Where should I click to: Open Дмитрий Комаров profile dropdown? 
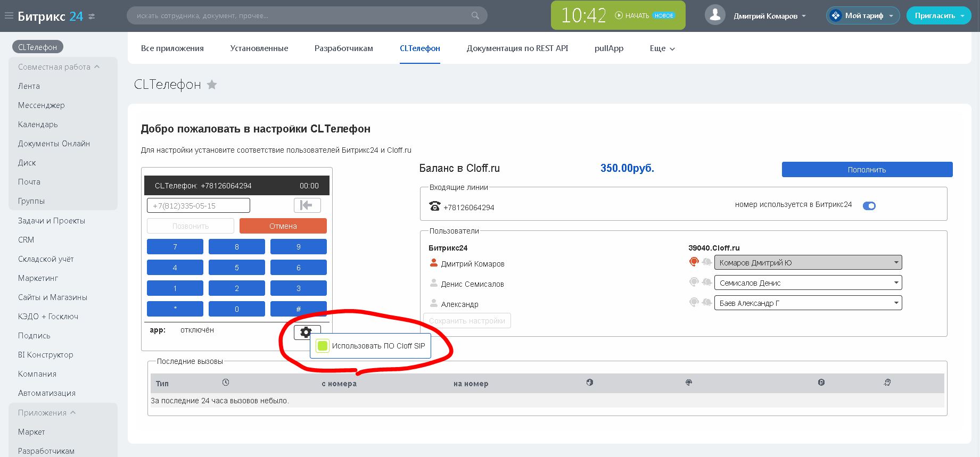coord(770,16)
